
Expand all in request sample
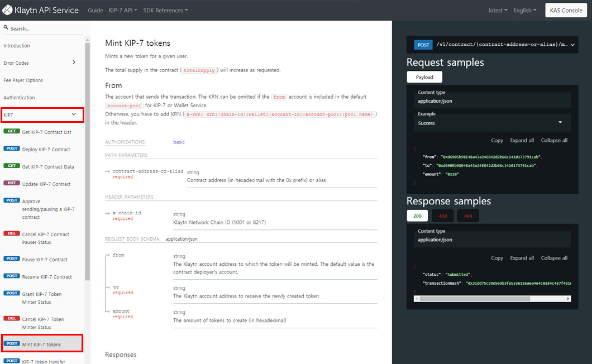pos(522,141)
